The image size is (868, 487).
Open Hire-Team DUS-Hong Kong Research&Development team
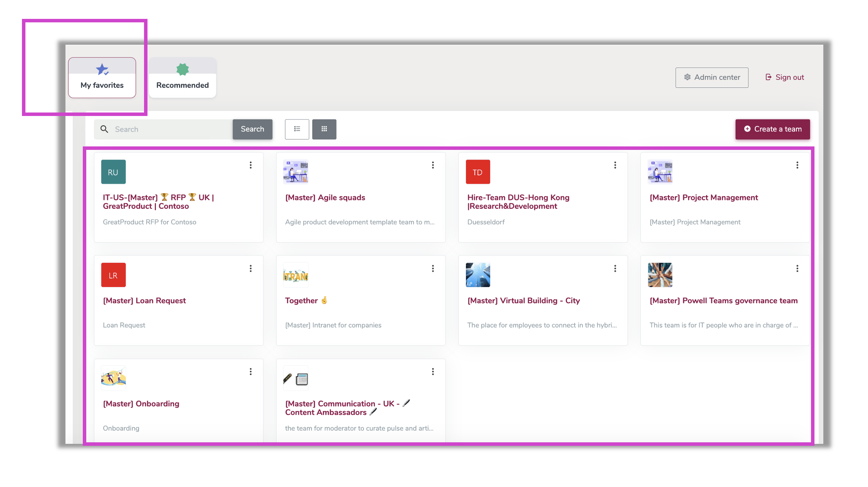[x=518, y=202]
